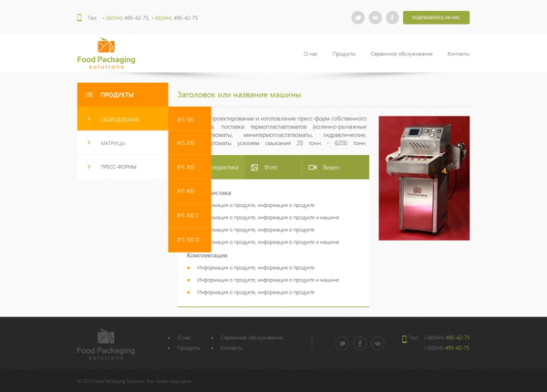The width and height of the screenshot is (547, 392).
Task: Open Продукты in top navigation
Action: (x=344, y=54)
